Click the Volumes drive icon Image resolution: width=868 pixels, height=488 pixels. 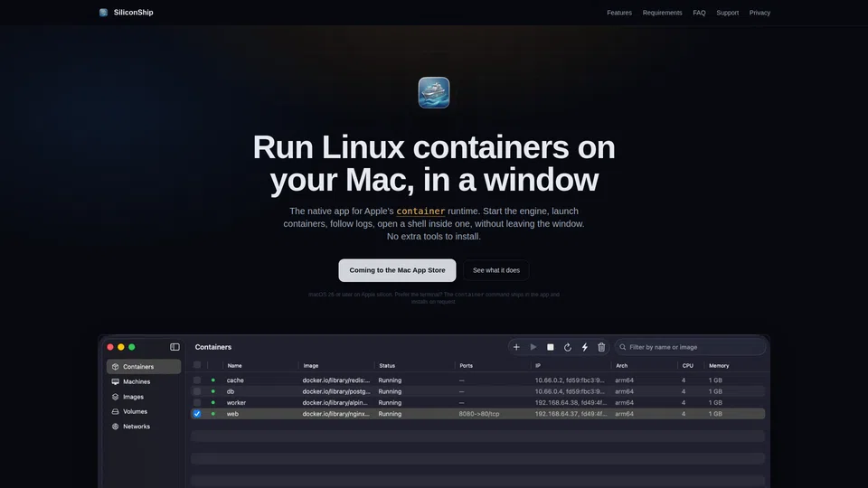point(115,411)
